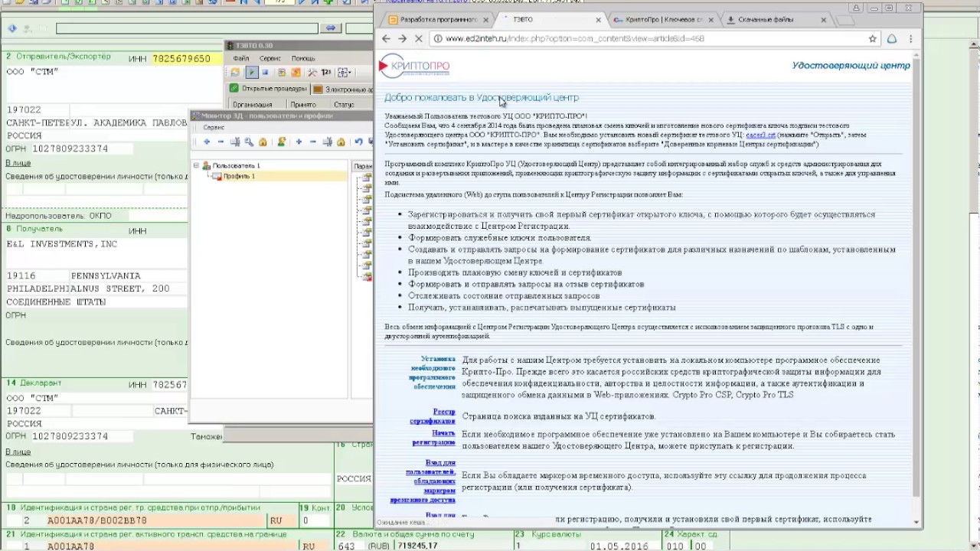The height and width of the screenshot is (551, 980).
Task: Click the browser Back arrow
Action: [386, 38]
